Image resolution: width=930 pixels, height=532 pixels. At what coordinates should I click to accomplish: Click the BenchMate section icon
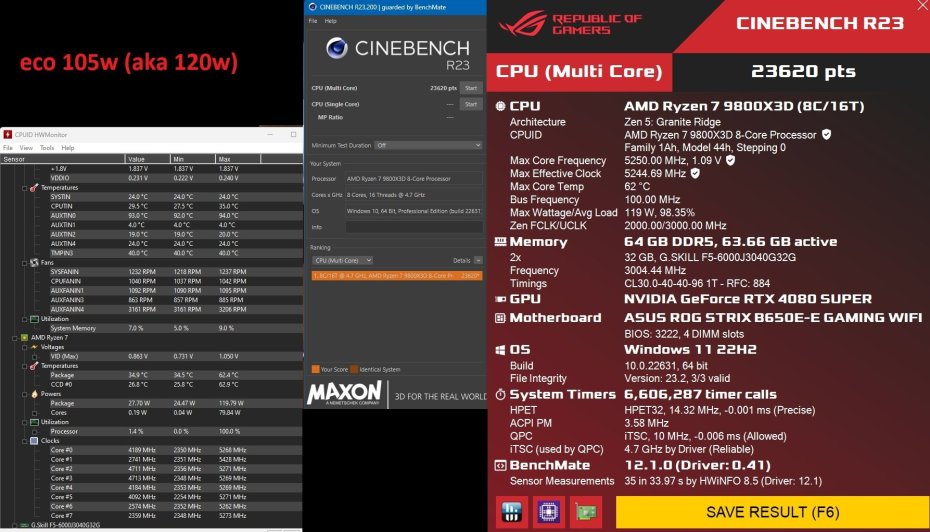500,466
